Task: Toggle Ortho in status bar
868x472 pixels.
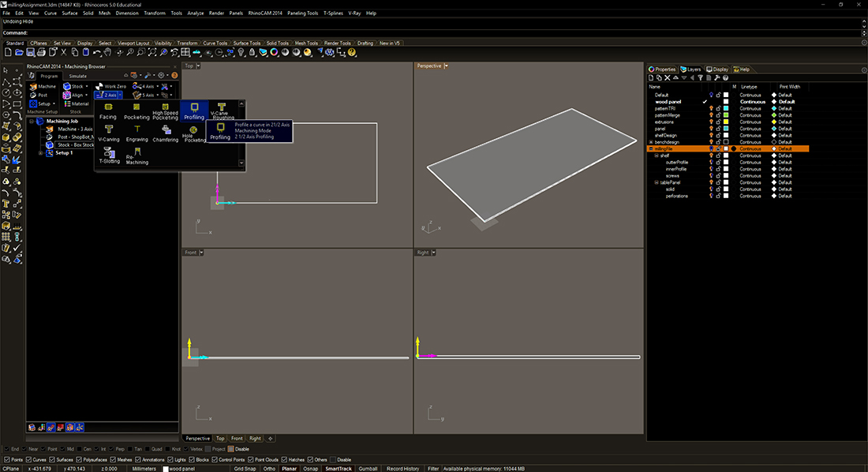Action: pos(269,469)
